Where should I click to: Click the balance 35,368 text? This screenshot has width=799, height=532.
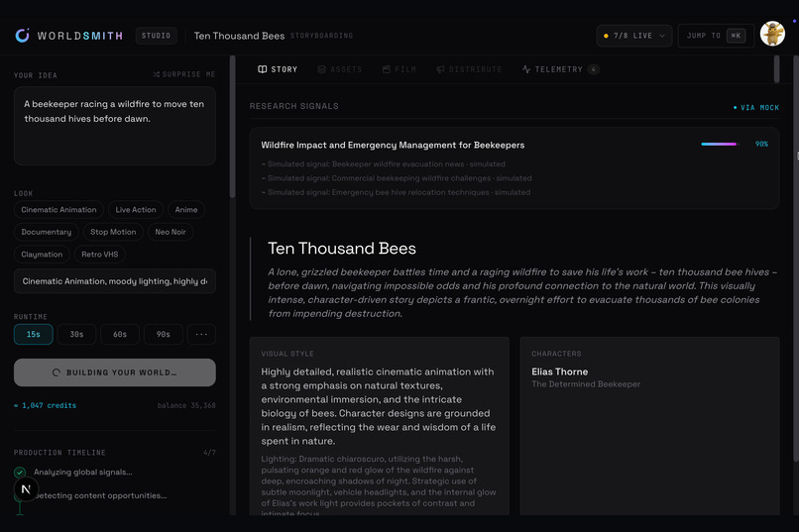tap(186, 406)
